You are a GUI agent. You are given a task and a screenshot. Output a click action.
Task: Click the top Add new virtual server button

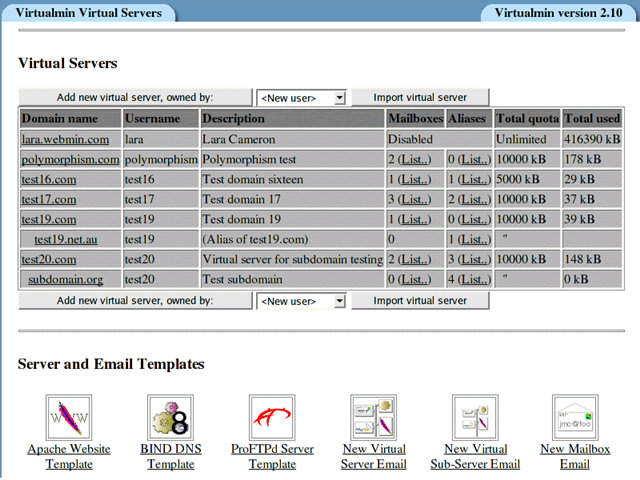tap(135, 97)
